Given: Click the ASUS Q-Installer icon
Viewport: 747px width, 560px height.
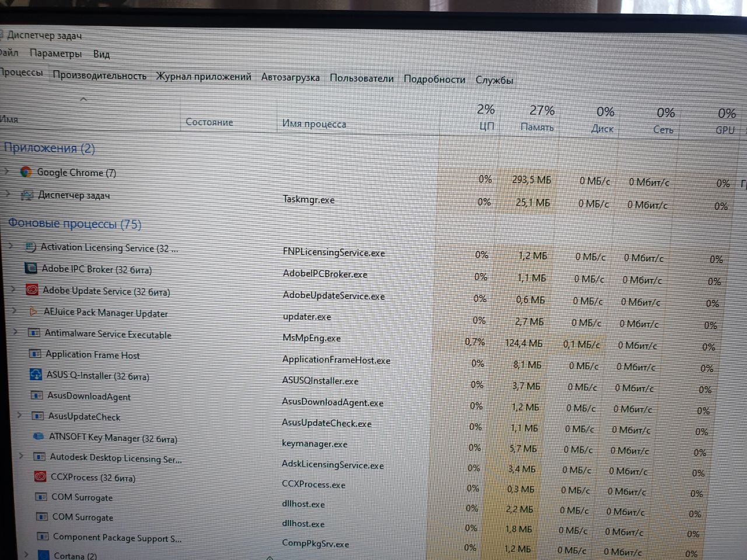Looking at the screenshot, I should pyautogui.click(x=36, y=374).
